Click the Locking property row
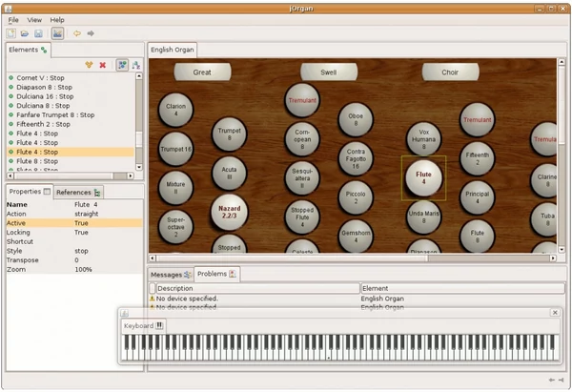Screen dimensions: 572x392 point(74,232)
